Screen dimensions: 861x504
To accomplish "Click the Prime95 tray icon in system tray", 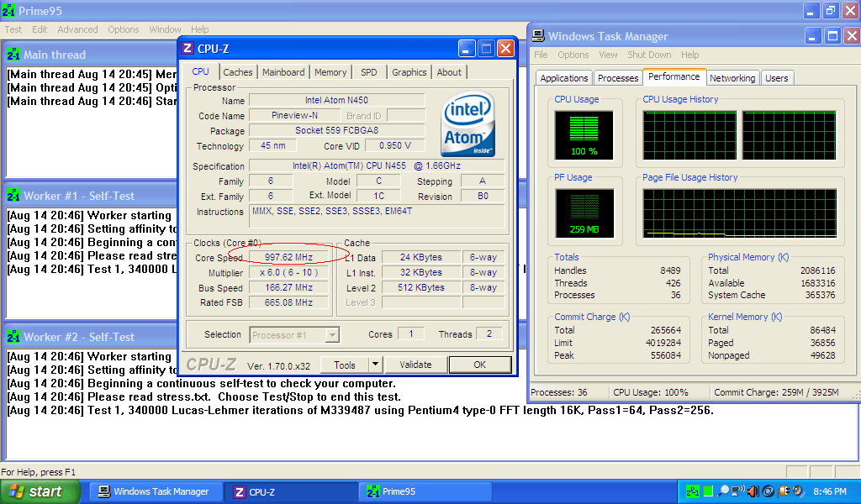I will 693,491.
